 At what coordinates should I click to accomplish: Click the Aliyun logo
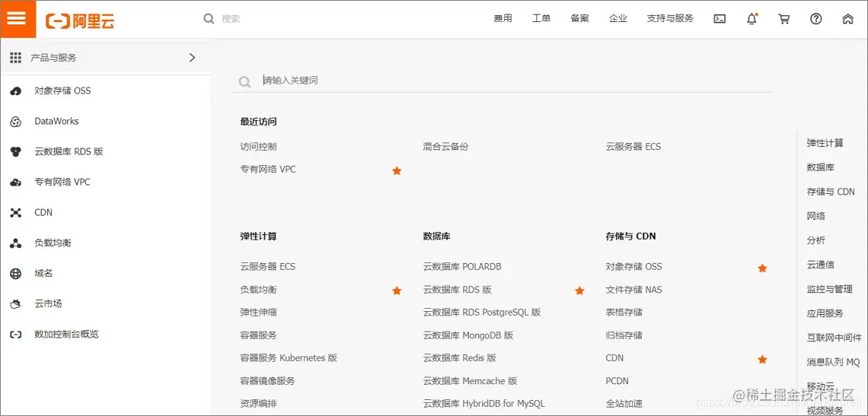pos(80,21)
